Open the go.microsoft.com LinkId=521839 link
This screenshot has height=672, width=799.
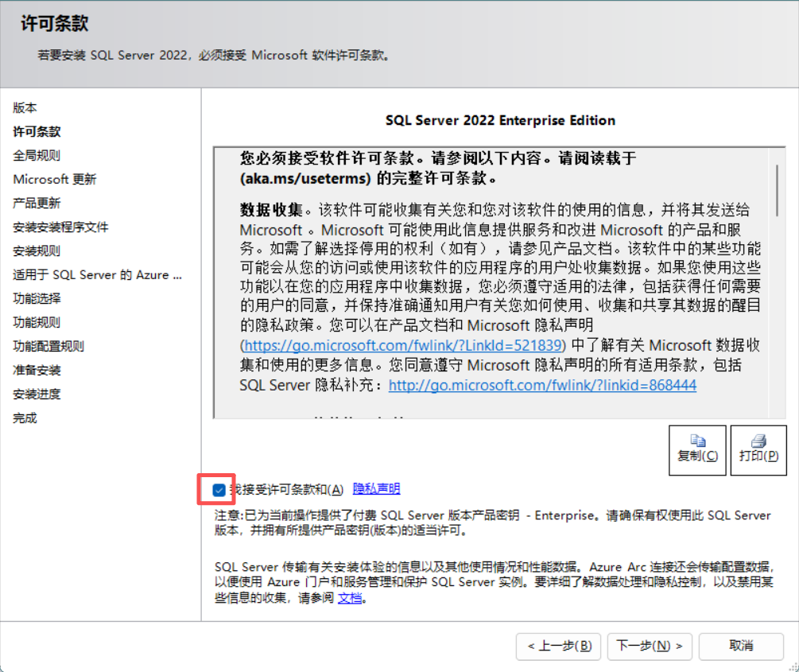[x=403, y=345]
